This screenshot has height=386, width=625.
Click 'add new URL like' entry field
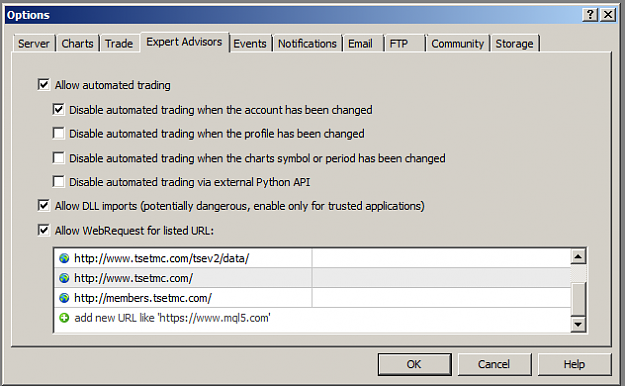(312, 318)
